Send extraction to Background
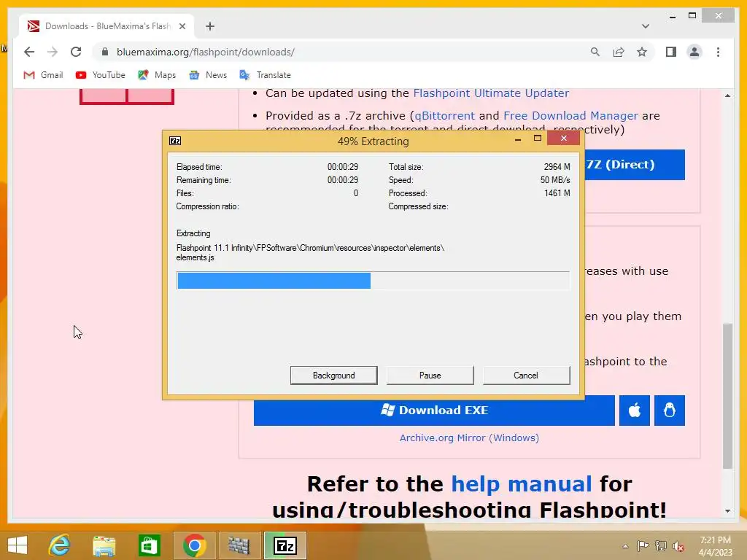Image resolution: width=747 pixels, height=560 pixels. point(333,376)
